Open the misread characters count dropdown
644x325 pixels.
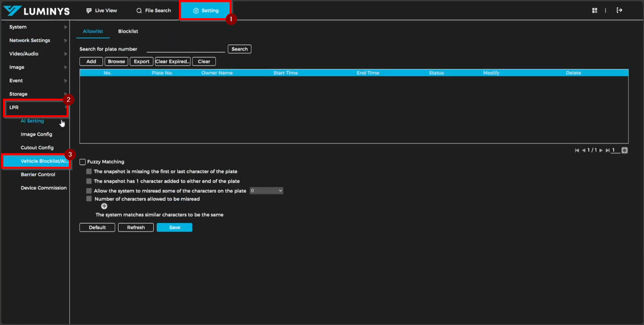click(266, 191)
